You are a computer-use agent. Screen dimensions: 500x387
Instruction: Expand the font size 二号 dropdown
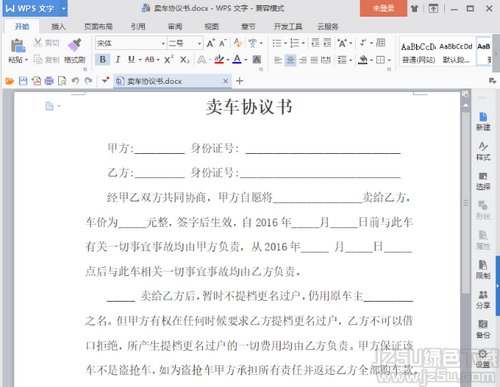[x=199, y=43]
